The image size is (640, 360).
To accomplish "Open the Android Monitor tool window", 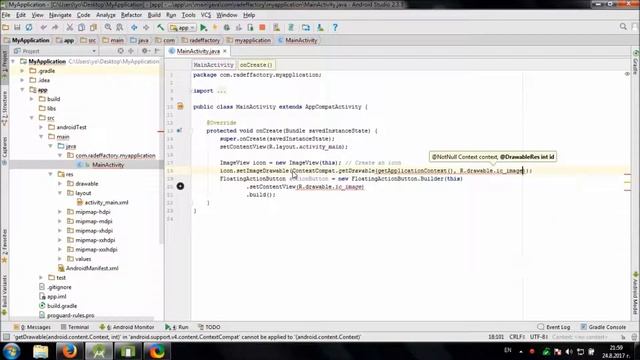I will pyautogui.click(x=127, y=327).
